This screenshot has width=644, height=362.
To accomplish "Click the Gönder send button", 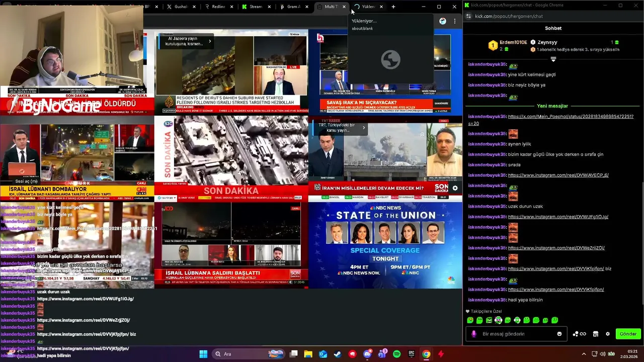I will click(x=628, y=334).
